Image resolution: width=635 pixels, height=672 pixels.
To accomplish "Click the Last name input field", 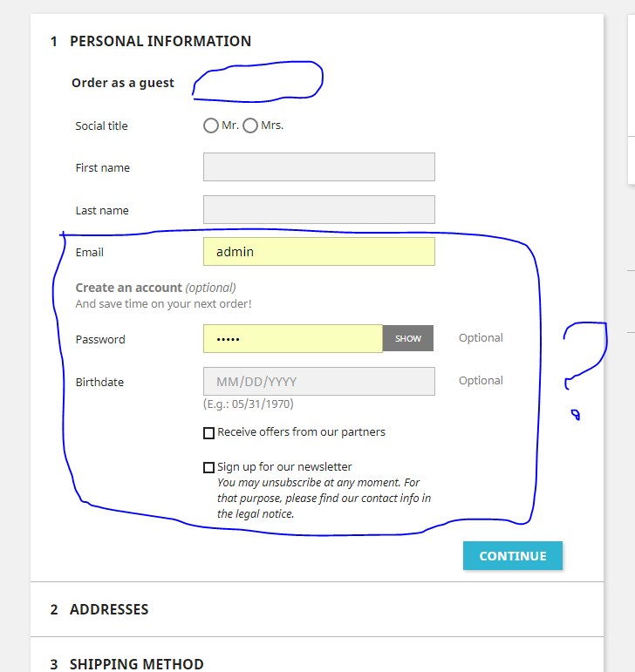I will point(318,210).
